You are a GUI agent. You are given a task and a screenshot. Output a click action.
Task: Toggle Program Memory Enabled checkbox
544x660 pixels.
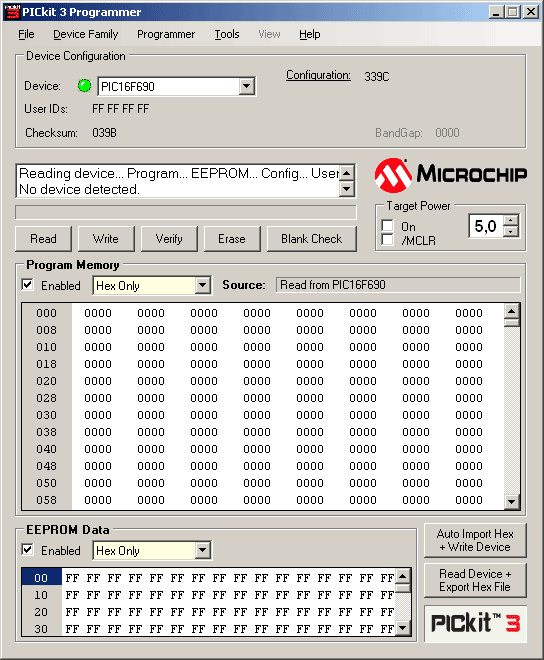tap(27, 285)
